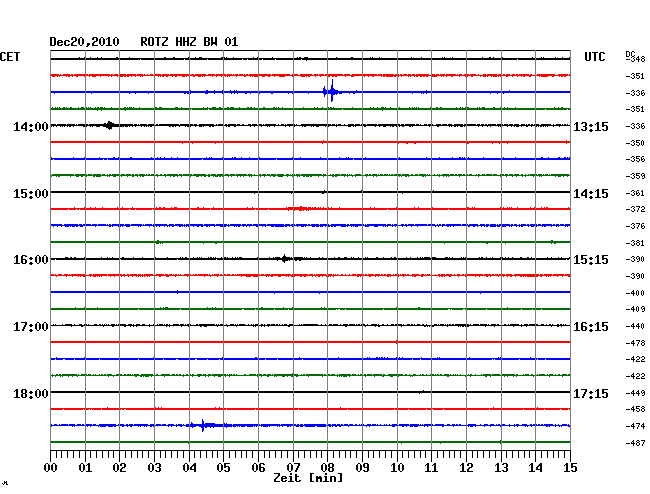This screenshot has height=494, width=650.
Task: Click the 14:15 UTC time label
Action: (x=591, y=194)
